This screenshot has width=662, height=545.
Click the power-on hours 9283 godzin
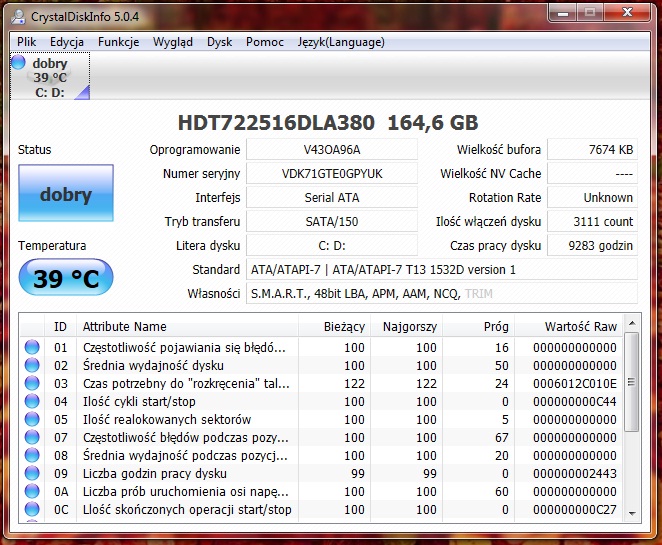(592, 246)
